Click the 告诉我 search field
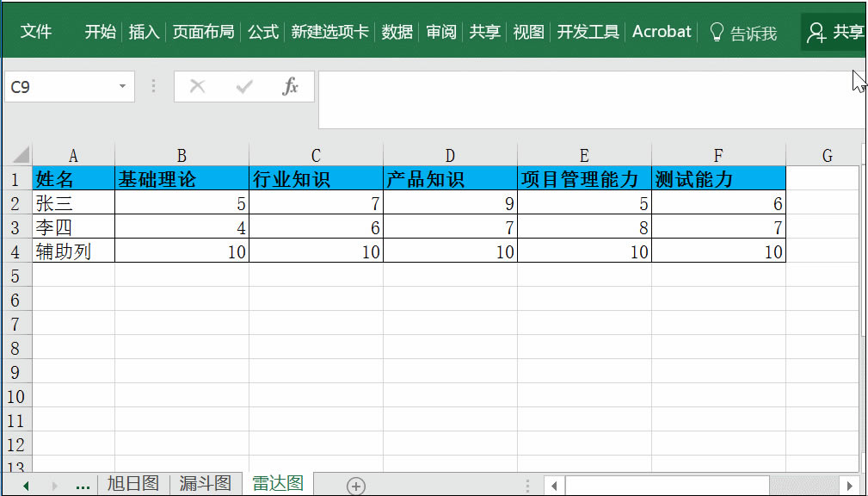868x496 pixels. pyautogui.click(x=753, y=32)
